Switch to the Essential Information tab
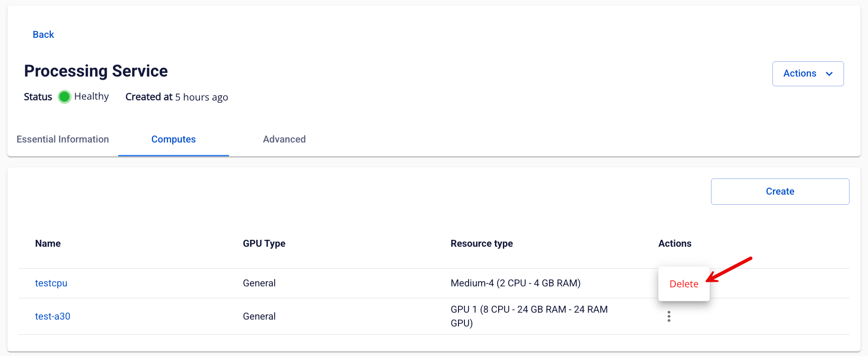This screenshot has width=868, height=356. [x=63, y=139]
